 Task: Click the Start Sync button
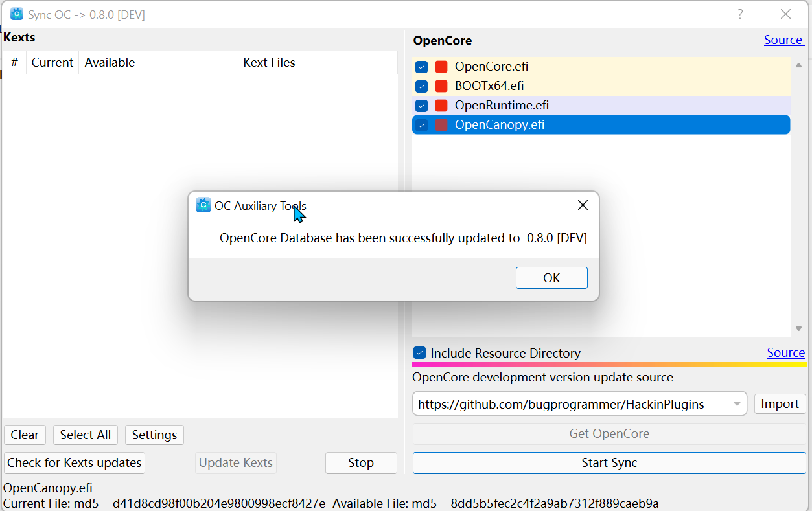pyautogui.click(x=609, y=463)
